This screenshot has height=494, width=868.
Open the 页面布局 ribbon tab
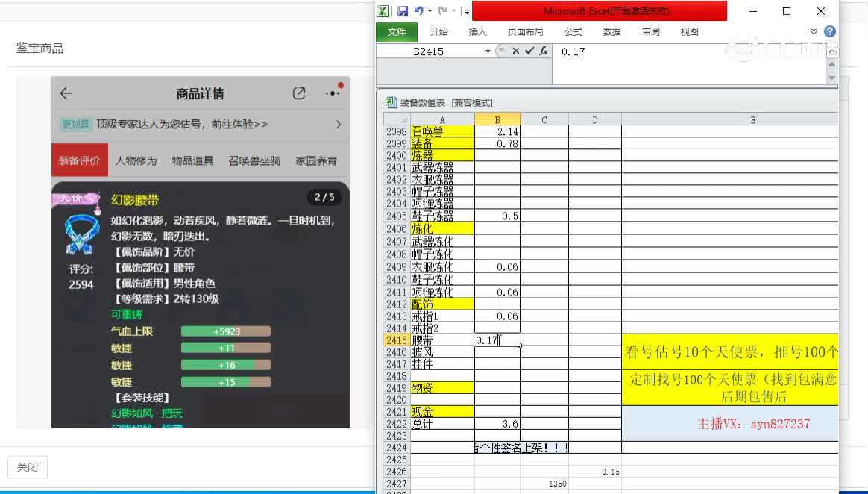coord(525,32)
